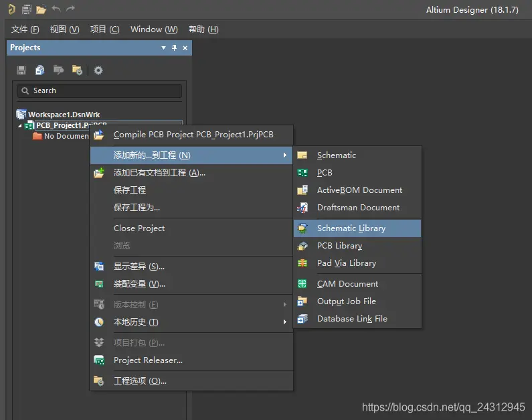Image resolution: width=532 pixels, height=420 pixels.
Task: Click the Project Releaser icon
Action: coord(99,360)
